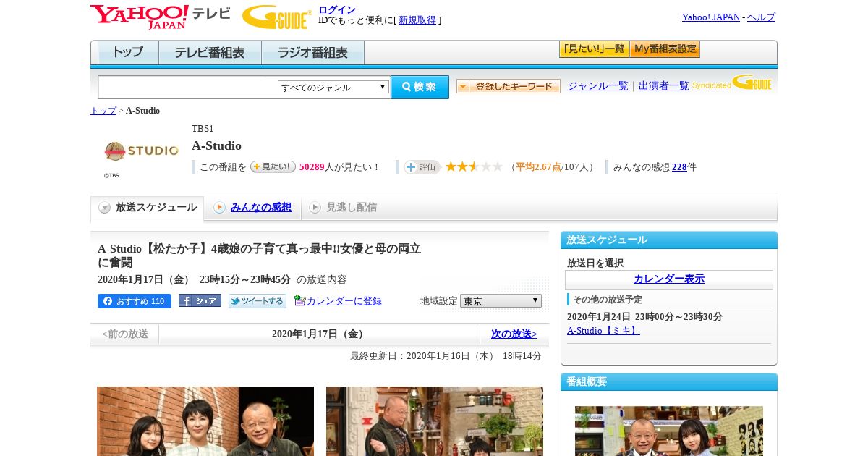This screenshot has height=456, width=868.
Task: Click the Syndicated G-GUIDE logo
Action: pyautogui.click(x=732, y=83)
